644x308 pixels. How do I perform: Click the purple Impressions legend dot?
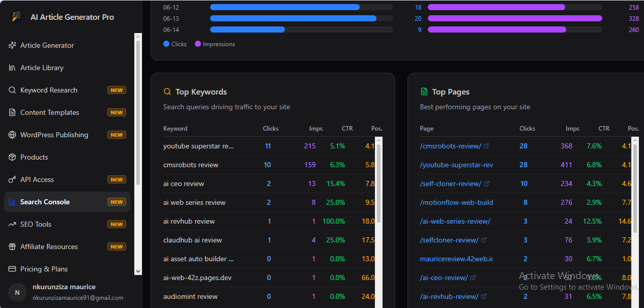coord(198,44)
